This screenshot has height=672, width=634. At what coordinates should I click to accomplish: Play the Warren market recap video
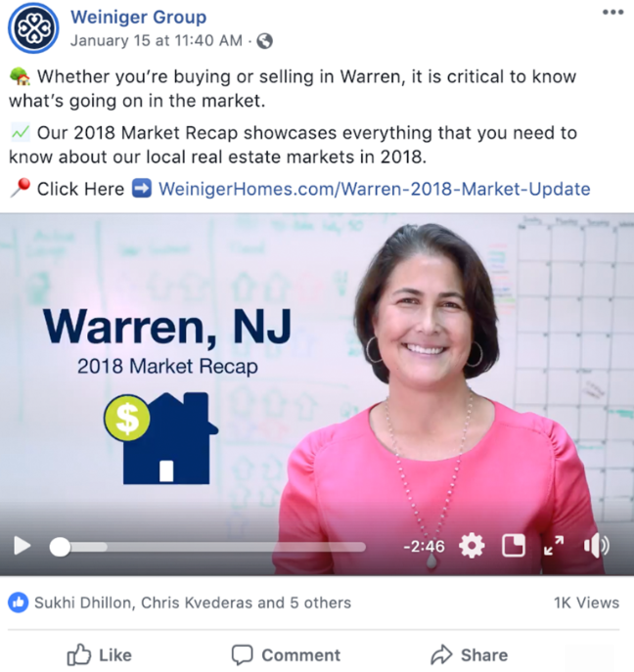[x=22, y=547]
